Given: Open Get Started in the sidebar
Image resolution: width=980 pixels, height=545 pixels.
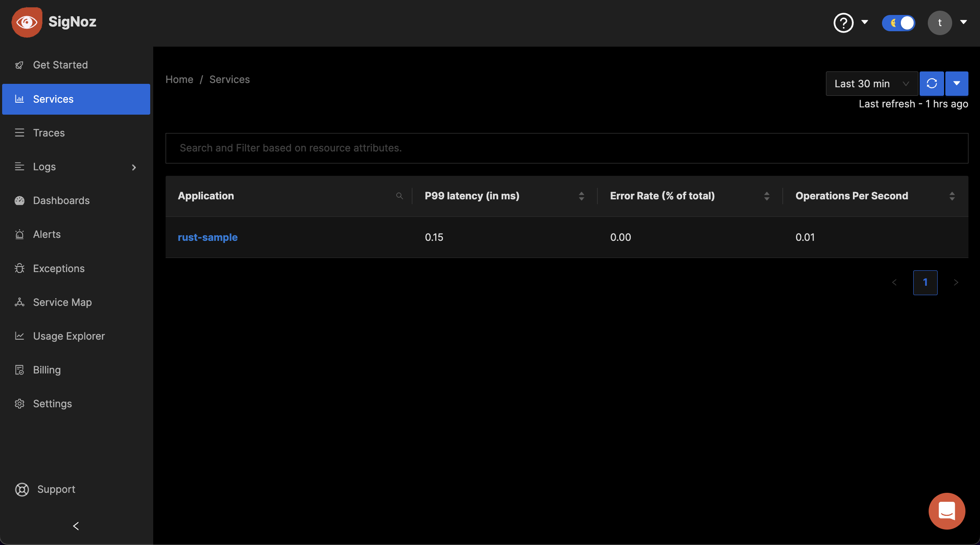Looking at the screenshot, I should [x=76, y=65].
